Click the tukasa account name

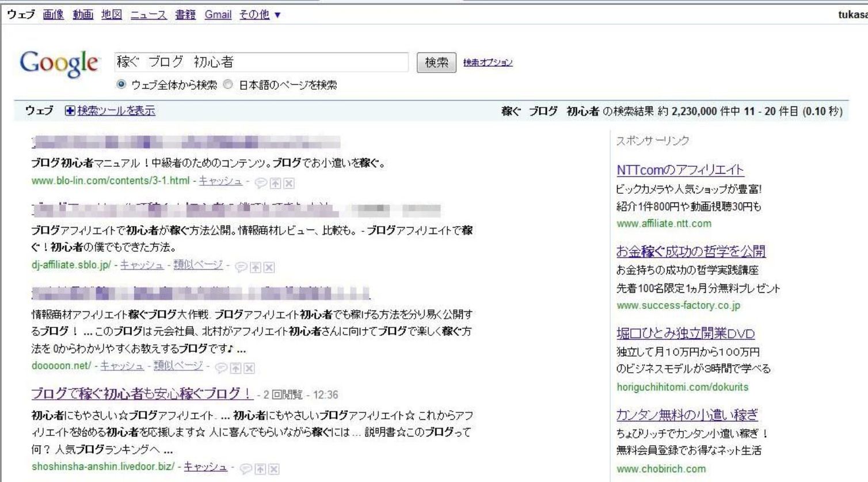point(852,15)
